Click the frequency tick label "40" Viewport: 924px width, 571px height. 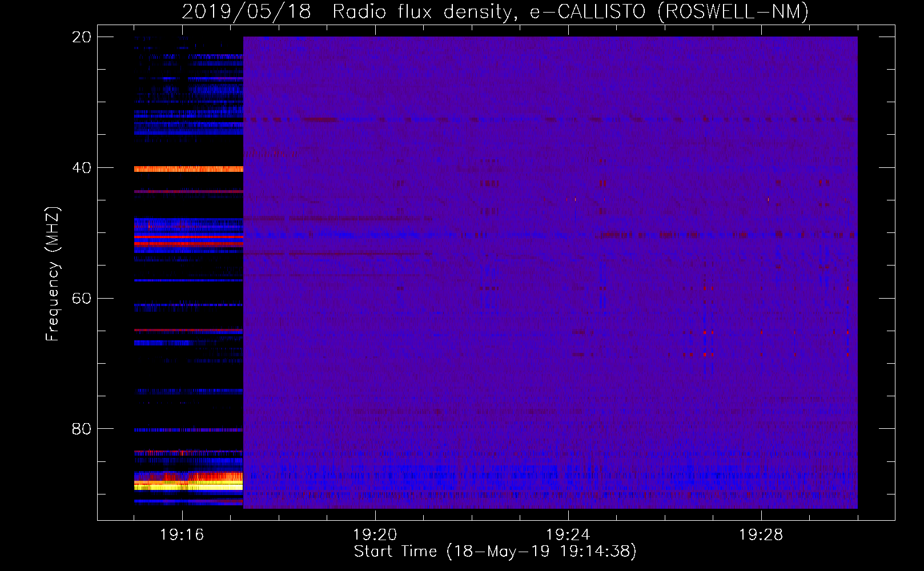[82, 168]
